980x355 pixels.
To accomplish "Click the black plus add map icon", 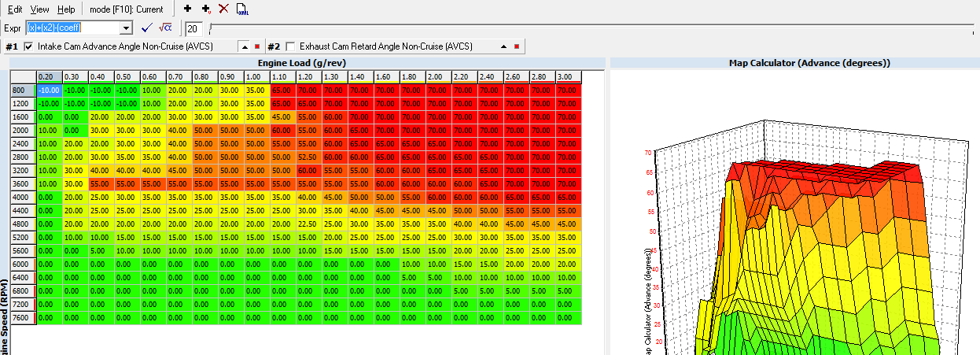I will click(x=187, y=9).
